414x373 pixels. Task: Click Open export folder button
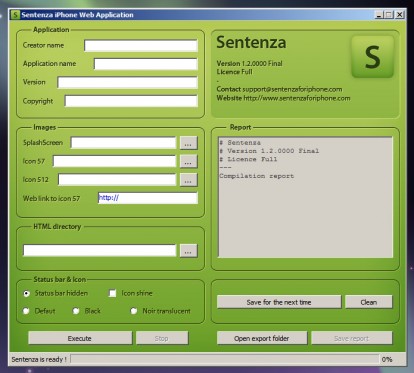point(262,338)
